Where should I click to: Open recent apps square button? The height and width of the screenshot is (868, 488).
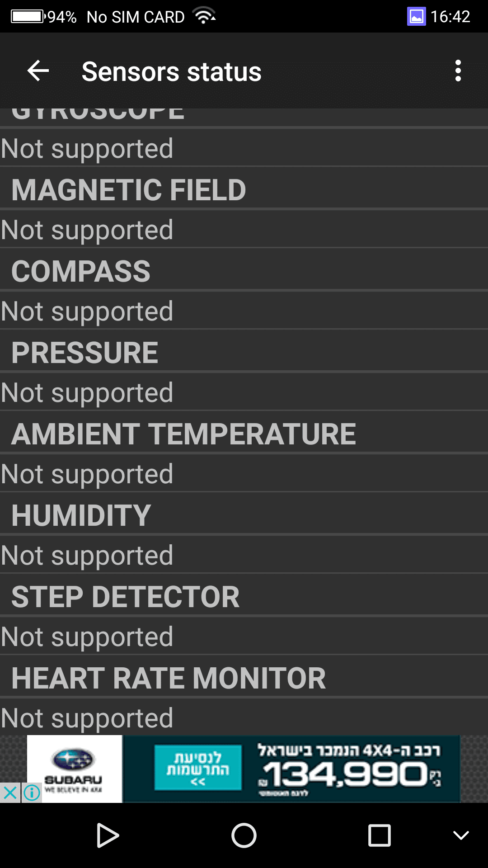tap(379, 835)
